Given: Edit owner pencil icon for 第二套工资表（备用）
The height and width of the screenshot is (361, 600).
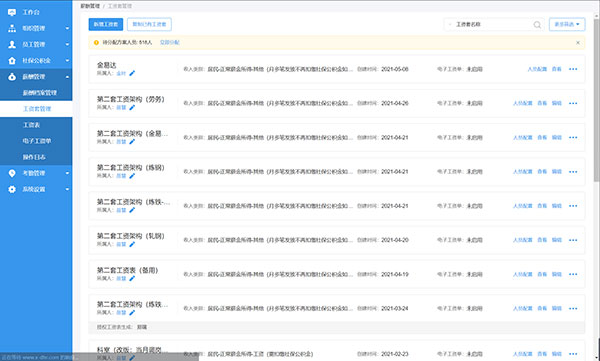Looking at the screenshot, I should point(132,278).
